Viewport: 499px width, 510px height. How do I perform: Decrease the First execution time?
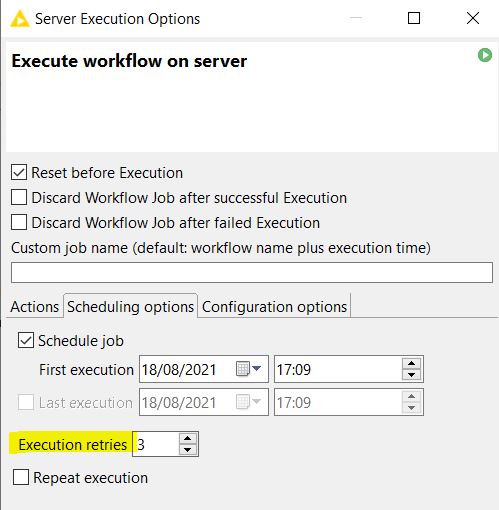412,375
